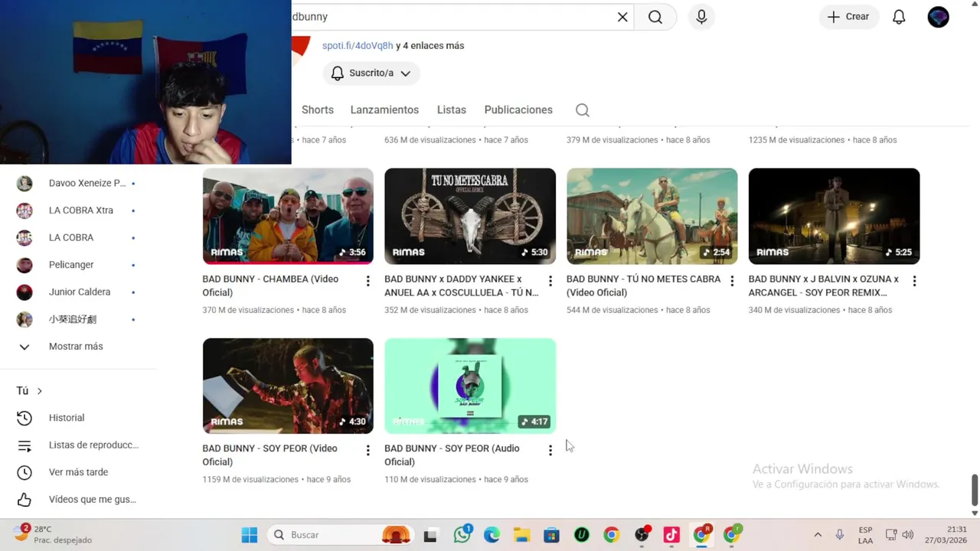Open Microsoft Store from the taskbar

[551, 535]
